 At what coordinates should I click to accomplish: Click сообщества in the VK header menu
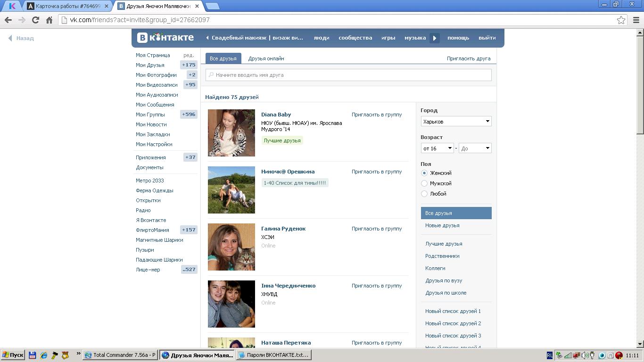pos(355,38)
